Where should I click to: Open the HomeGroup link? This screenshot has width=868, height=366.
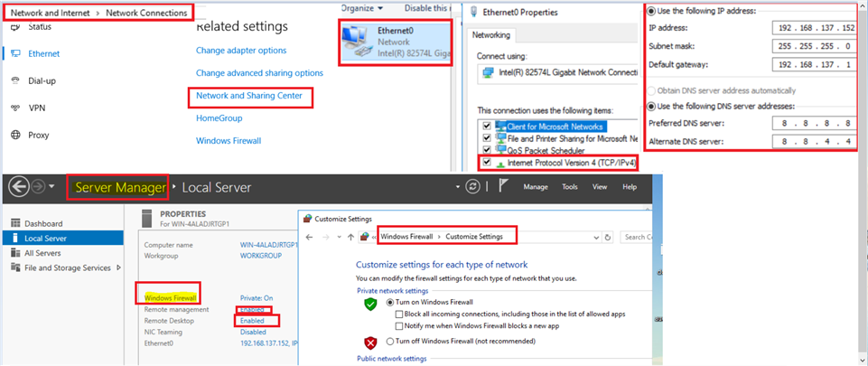(x=219, y=118)
